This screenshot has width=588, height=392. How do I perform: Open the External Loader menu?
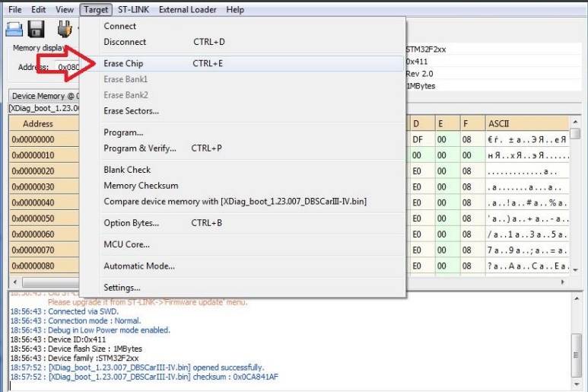187,9
